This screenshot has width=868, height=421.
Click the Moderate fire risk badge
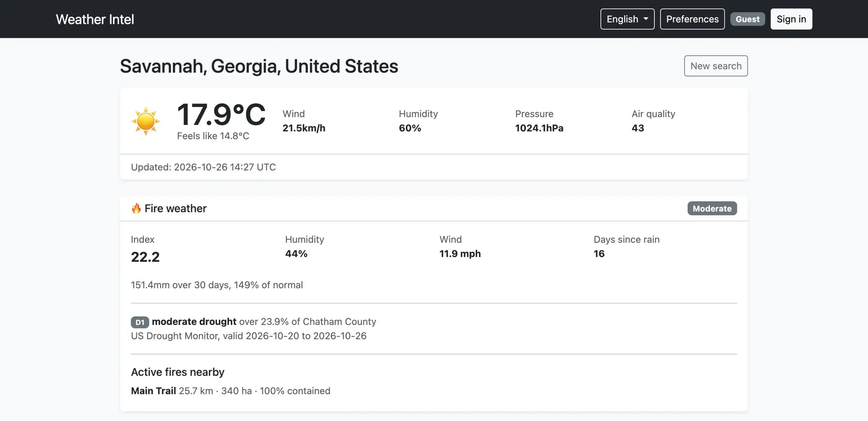tap(712, 209)
